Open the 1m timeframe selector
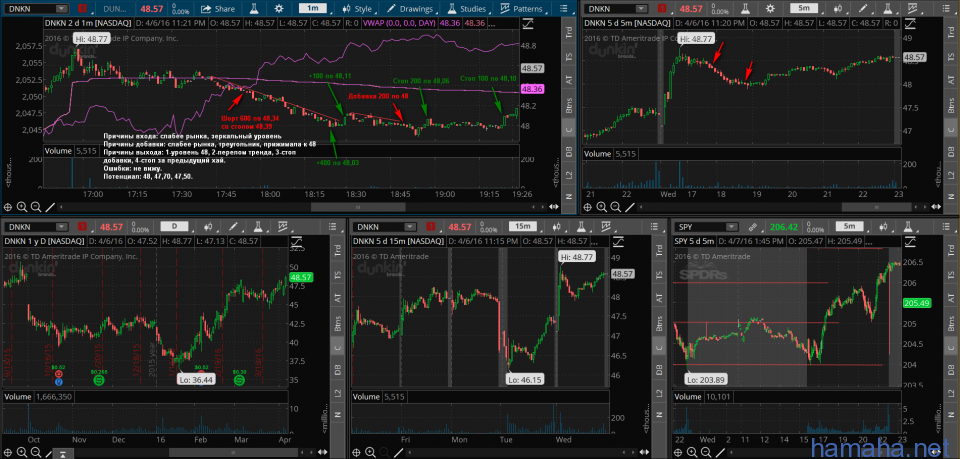 (313, 9)
